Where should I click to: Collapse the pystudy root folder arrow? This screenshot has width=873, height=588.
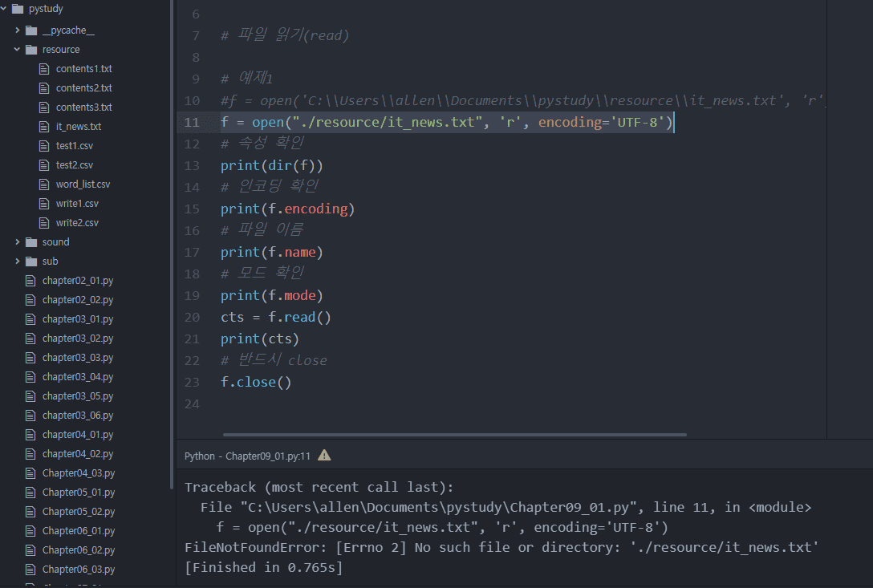point(4,8)
